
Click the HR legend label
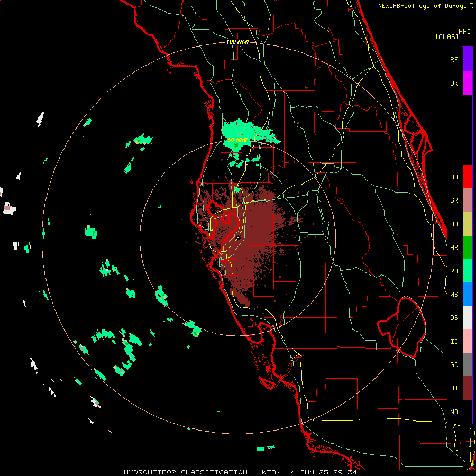[x=454, y=247]
